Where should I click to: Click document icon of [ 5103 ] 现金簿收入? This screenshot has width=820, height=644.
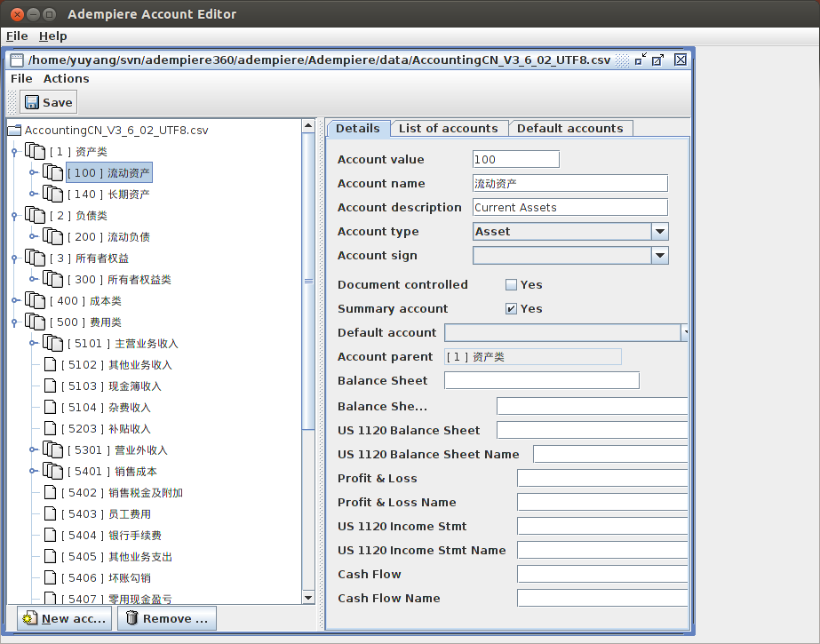point(51,386)
